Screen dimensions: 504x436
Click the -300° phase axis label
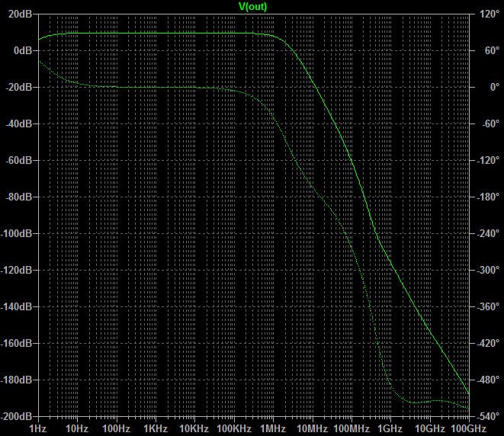click(488, 270)
